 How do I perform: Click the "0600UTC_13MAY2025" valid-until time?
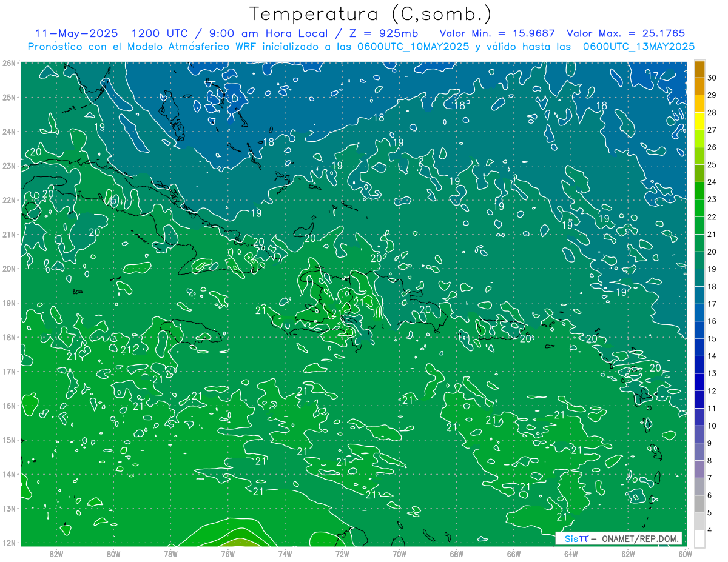pyautogui.click(x=639, y=46)
